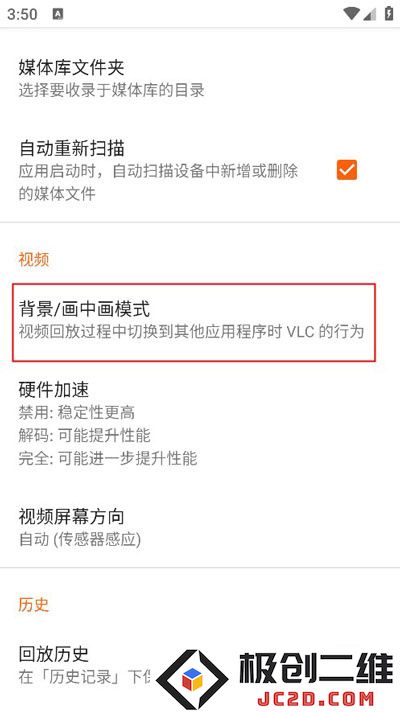The height and width of the screenshot is (712, 400).
Task: Open the 媒体库文件夹 setting
Action: (200, 77)
